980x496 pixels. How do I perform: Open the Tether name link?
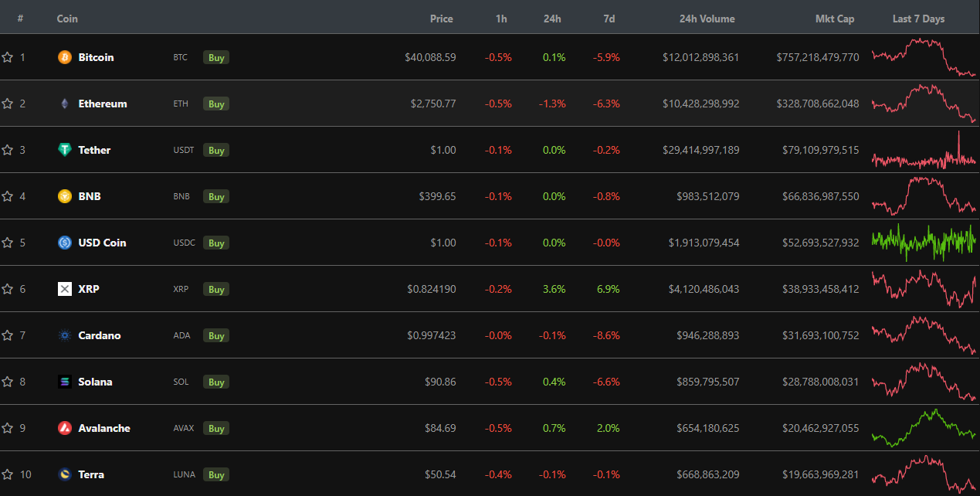94,150
